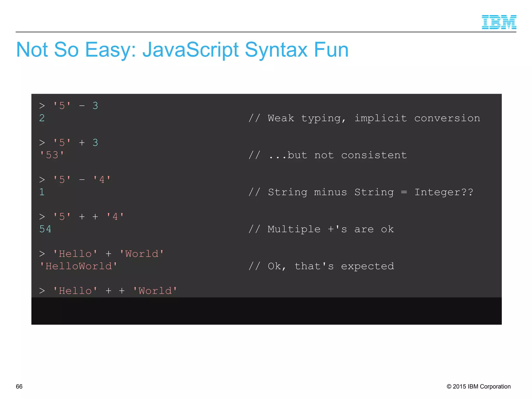Screen dimensions: 532x399
Task: Click the code line '5' - '4'
Action: click(75, 179)
